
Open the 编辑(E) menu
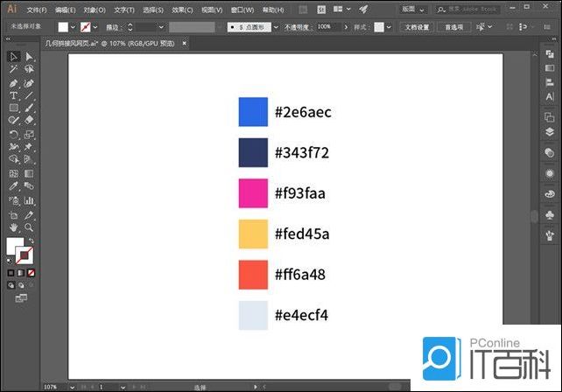click(x=66, y=10)
